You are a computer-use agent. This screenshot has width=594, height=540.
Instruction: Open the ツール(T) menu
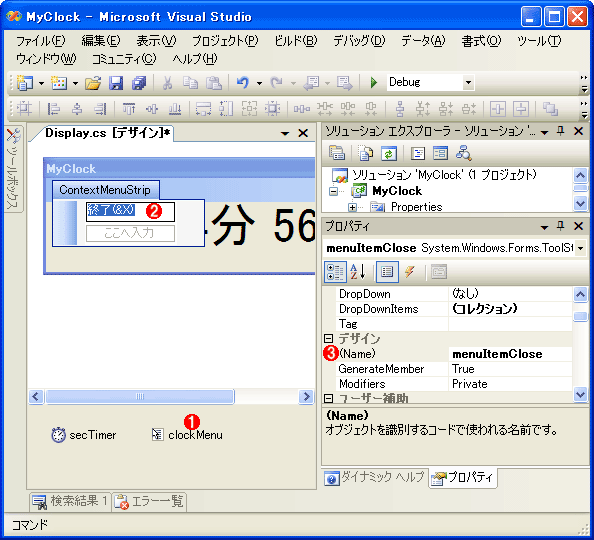coord(539,41)
